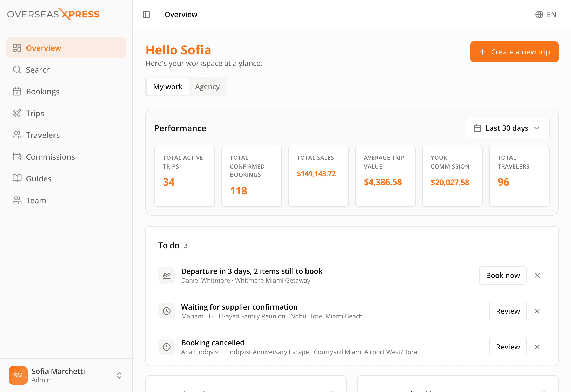
Task: Go to Bookings in the sidebar
Action: [x=66, y=91]
